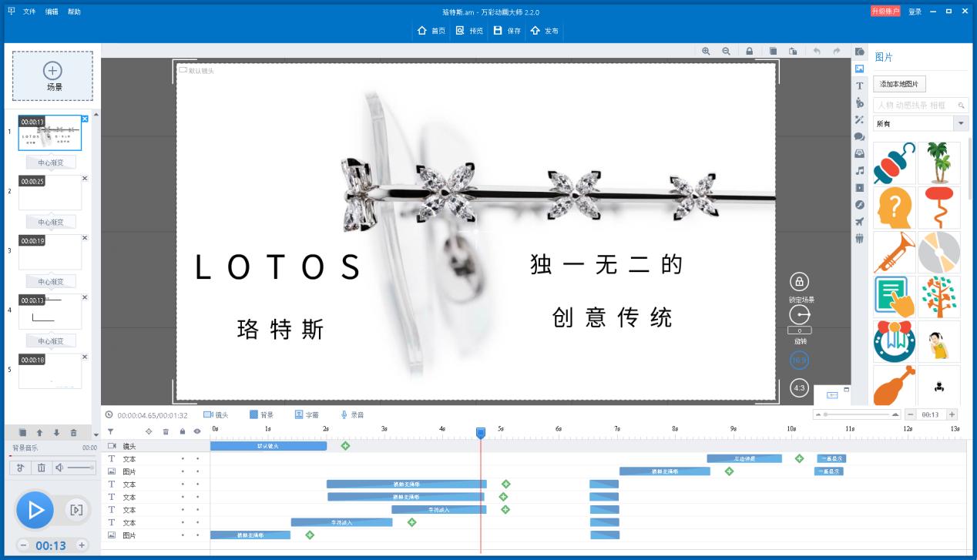Adjust the background music volume slider
The height and width of the screenshot is (560, 977).
click(80, 468)
